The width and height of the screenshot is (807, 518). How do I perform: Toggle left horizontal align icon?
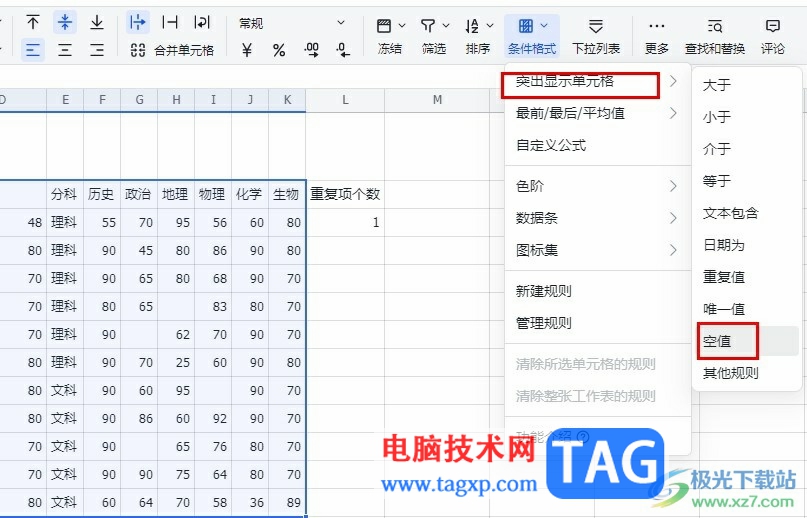(33, 50)
